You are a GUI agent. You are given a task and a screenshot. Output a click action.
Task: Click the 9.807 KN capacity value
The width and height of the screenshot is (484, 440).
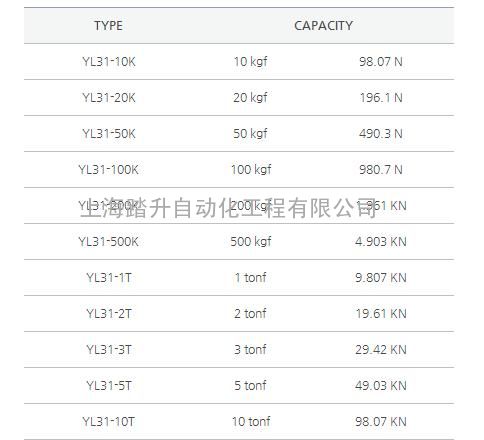click(381, 278)
